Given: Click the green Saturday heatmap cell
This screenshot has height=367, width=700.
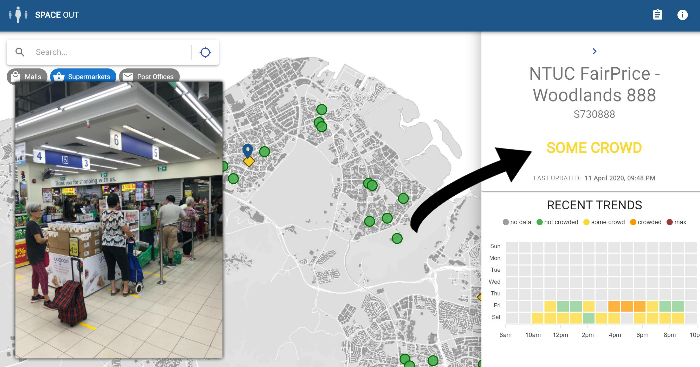Looking at the screenshot, I should pos(588,318).
